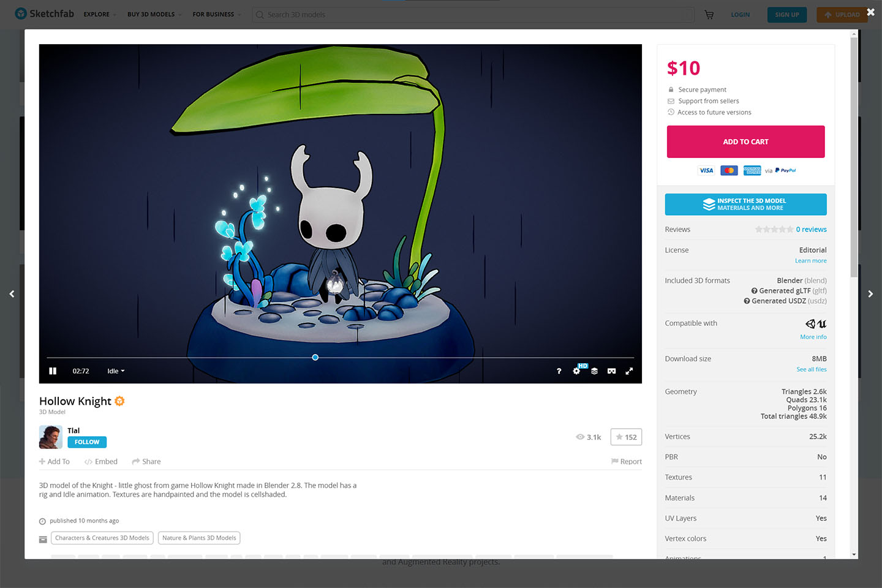Open More info under Compatible with
Screen dimensions: 882x588
click(813, 337)
